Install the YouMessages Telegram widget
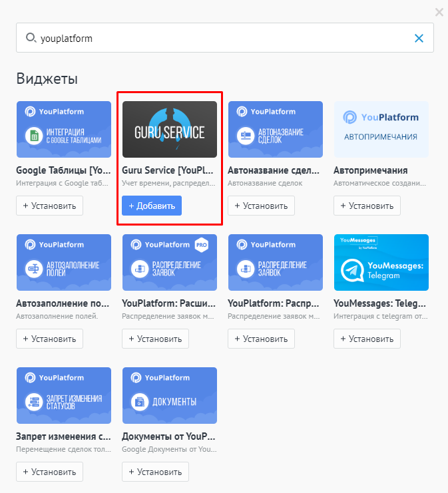 pyautogui.click(x=367, y=339)
